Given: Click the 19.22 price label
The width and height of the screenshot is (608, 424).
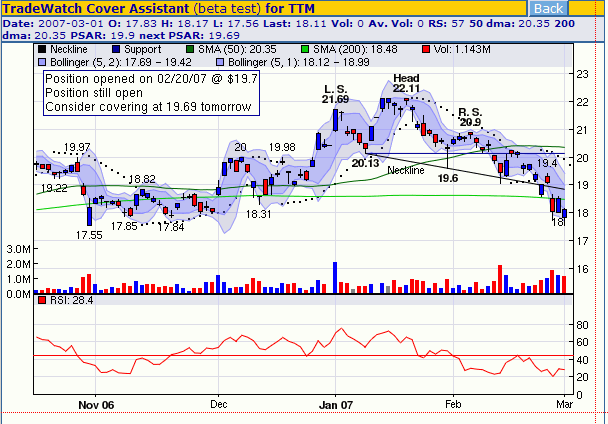Looking at the screenshot, I should coord(54,188).
